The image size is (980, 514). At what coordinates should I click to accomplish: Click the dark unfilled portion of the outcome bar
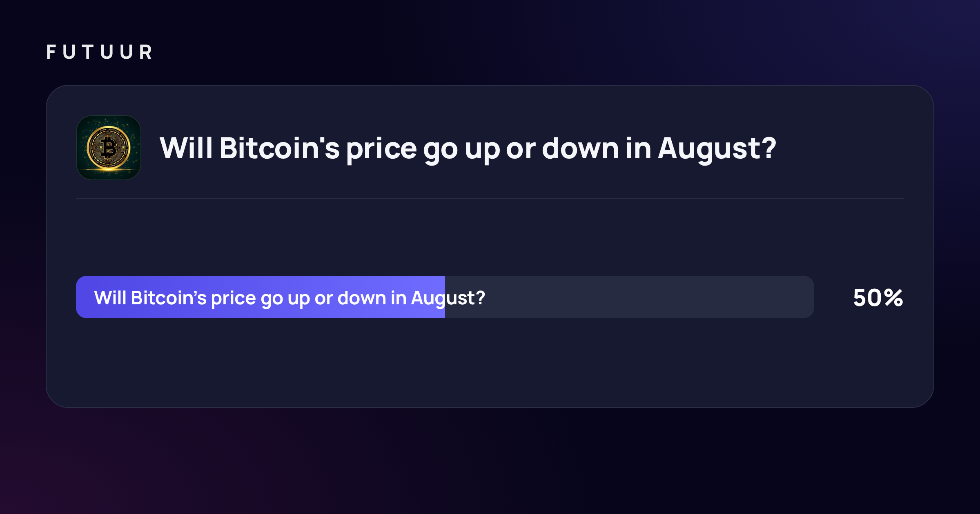[x=630, y=297]
